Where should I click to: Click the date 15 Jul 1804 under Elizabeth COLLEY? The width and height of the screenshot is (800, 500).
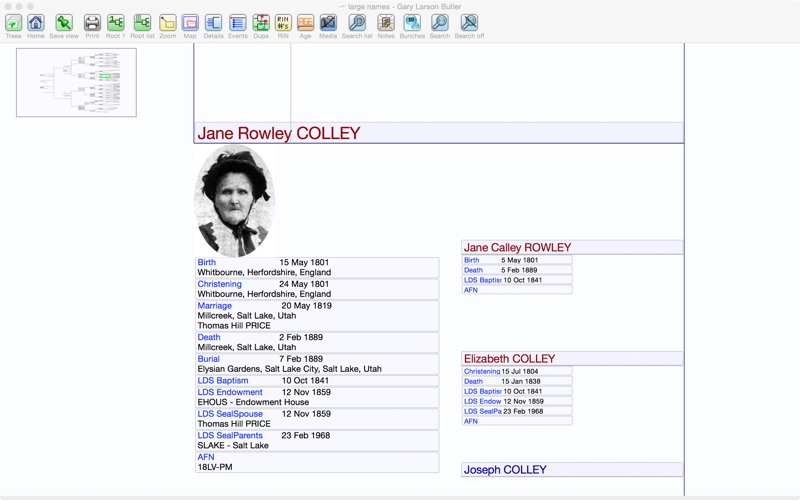[x=520, y=371]
